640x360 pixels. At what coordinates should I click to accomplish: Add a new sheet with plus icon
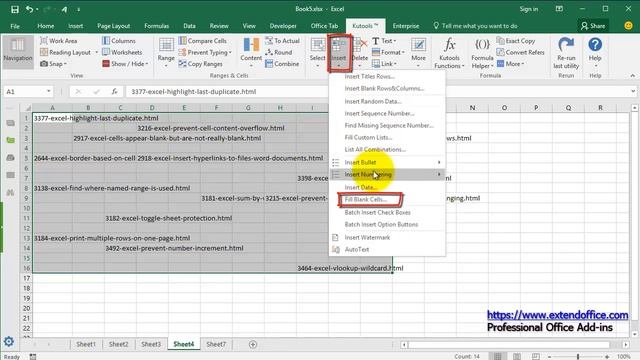pos(253,344)
